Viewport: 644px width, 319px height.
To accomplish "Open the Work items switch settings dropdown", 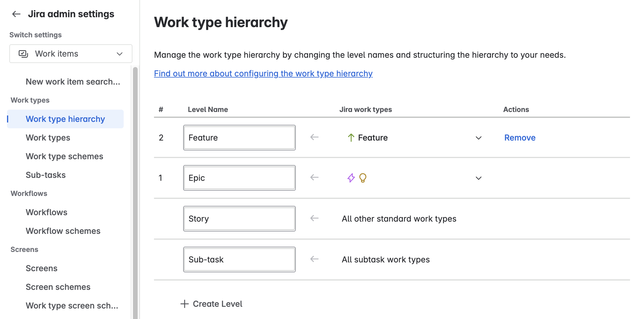I will (71, 54).
